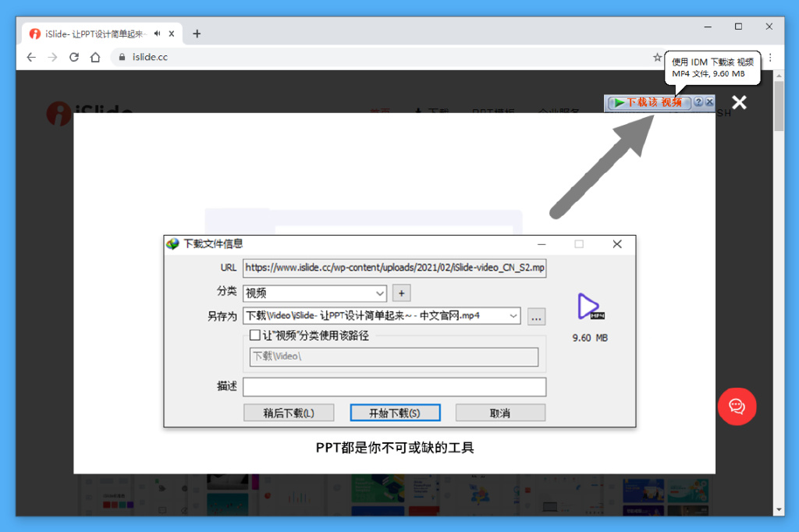This screenshot has width=799, height=532.
Task: Click the scrollbar down arrow
Action: [779, 509]
